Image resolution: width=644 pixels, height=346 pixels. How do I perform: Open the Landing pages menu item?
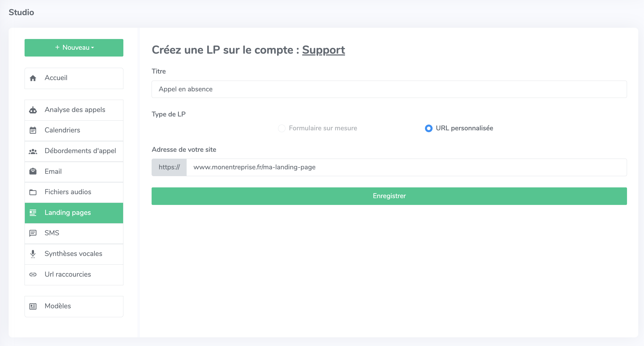click(68, 213)
